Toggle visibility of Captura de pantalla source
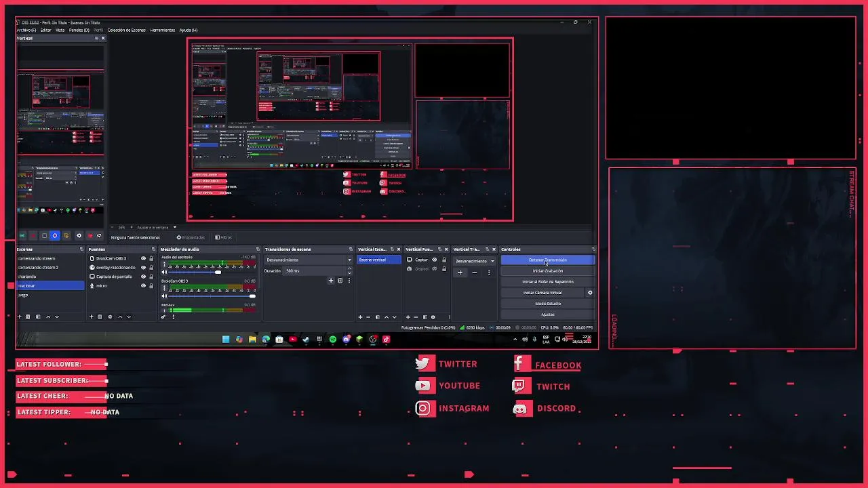This screenshot has height=488, width=868. point(143,277)
